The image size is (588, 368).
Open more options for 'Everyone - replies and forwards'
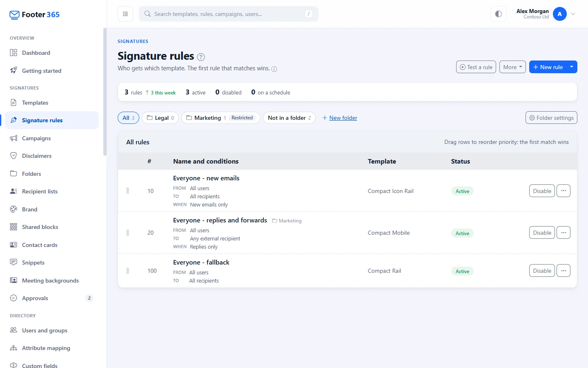tap(563, 233)
